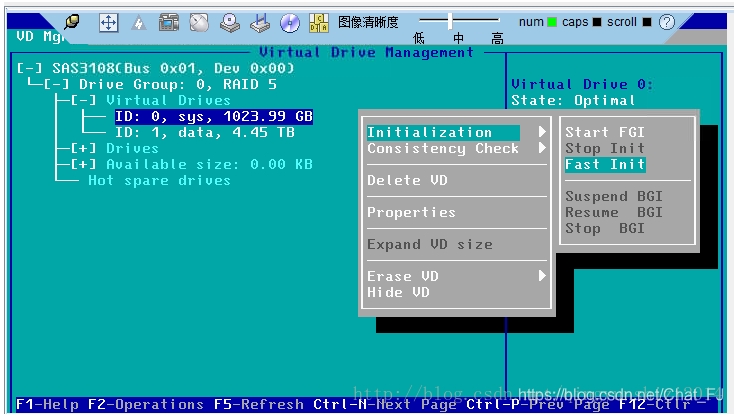The image size is (734, 414).
Task: Click Ctrl-N-Next Page in the bottom bar
Action: tap(385, 404)
